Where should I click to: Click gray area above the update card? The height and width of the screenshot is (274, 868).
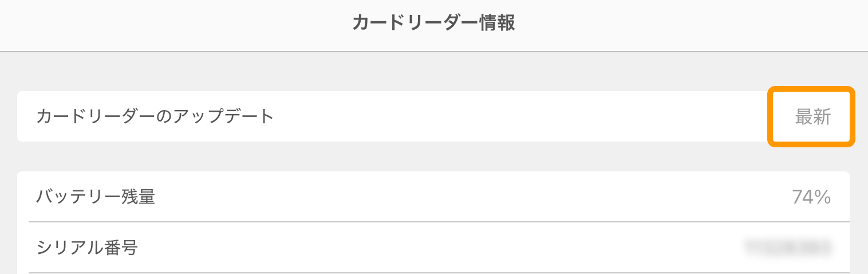tap(401, 72)
